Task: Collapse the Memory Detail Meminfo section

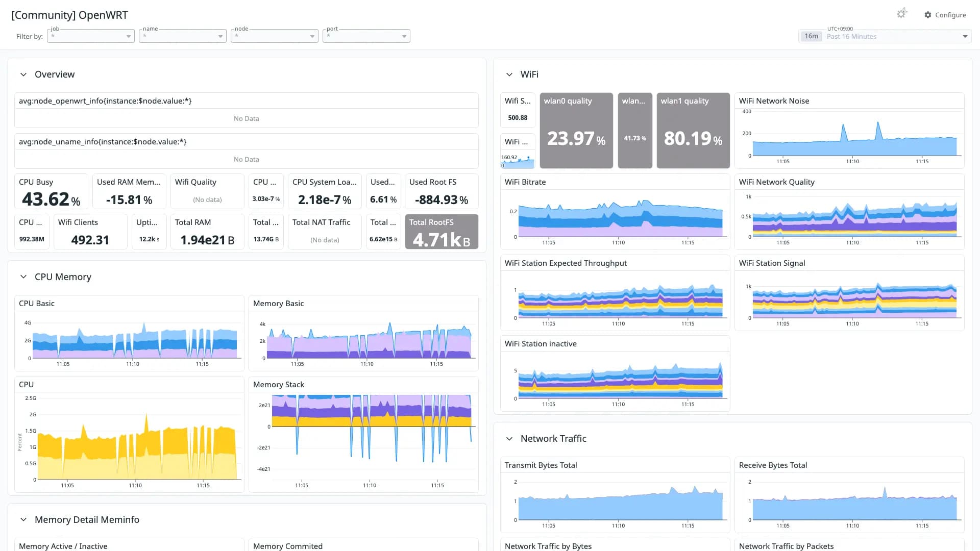Action: pyautogui.click(x=23, y=519)
